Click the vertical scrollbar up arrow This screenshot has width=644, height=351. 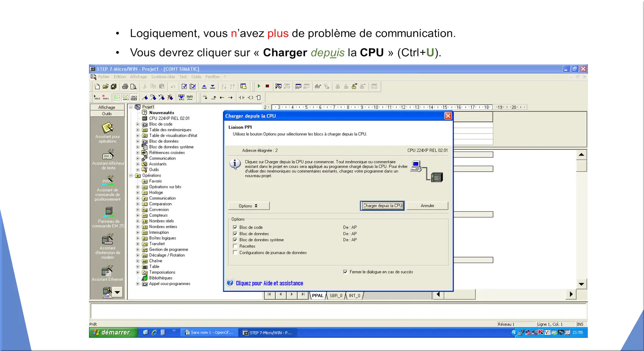pyautogui.click(x=581, y=155)
